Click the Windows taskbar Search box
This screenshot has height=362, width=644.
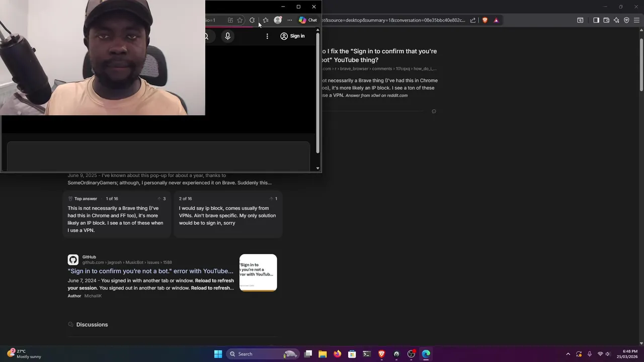tap(263, 354)
